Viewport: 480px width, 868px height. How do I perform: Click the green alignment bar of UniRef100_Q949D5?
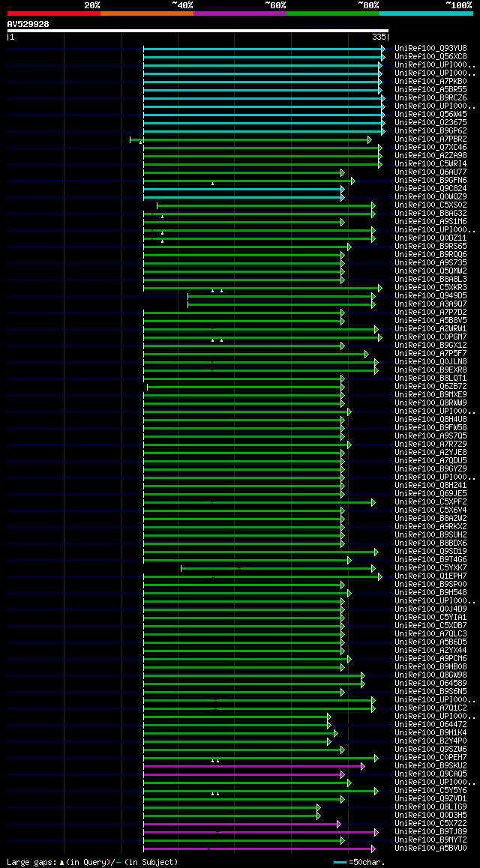click(281, 297)
